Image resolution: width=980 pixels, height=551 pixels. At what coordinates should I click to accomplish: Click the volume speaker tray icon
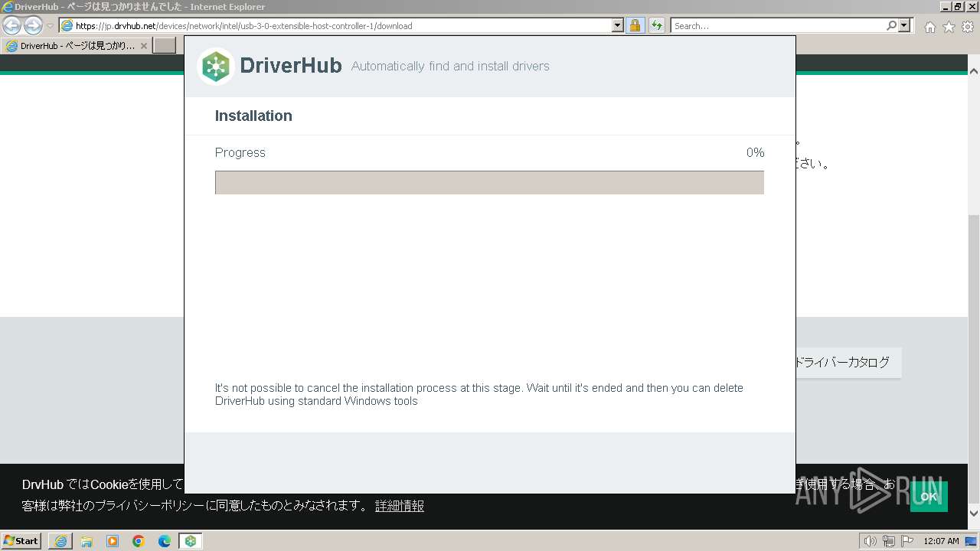click(870, 541)
